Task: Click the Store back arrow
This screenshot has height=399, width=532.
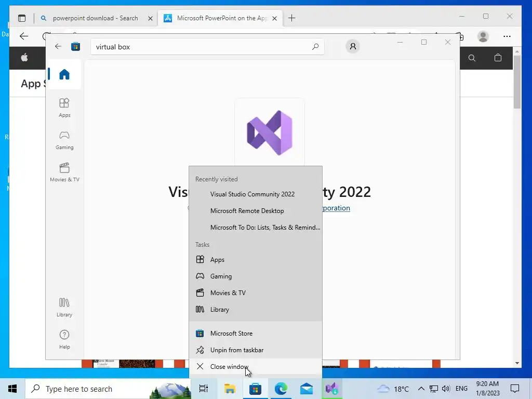Action: click(58, 46)
